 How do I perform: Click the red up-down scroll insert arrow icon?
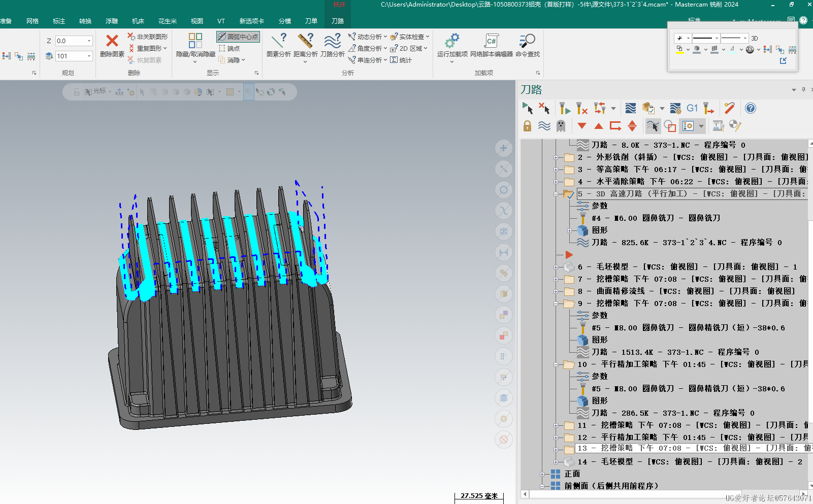tap(632, 126)
